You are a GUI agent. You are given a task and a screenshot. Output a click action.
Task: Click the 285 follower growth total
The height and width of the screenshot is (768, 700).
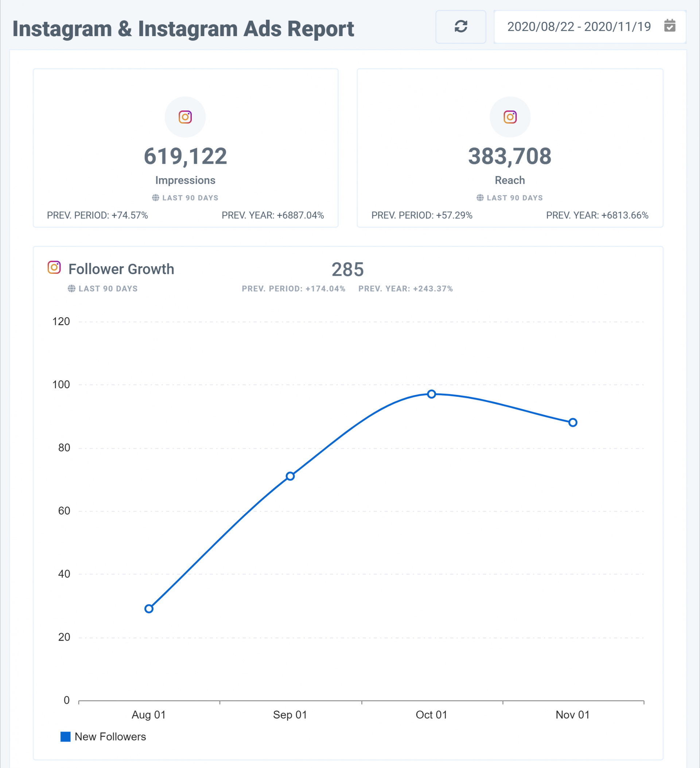click(x=348, y=270)
